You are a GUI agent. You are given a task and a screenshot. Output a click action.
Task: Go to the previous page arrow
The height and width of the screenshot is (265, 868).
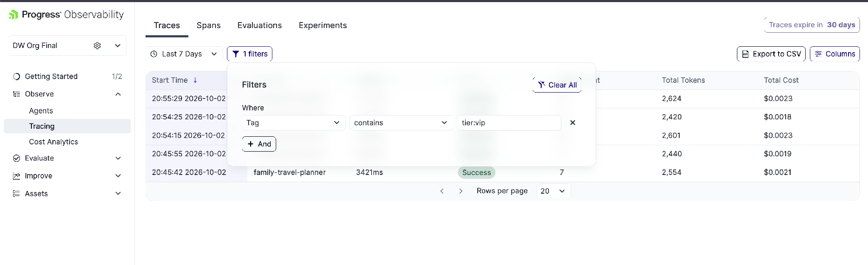coord(442,191)
